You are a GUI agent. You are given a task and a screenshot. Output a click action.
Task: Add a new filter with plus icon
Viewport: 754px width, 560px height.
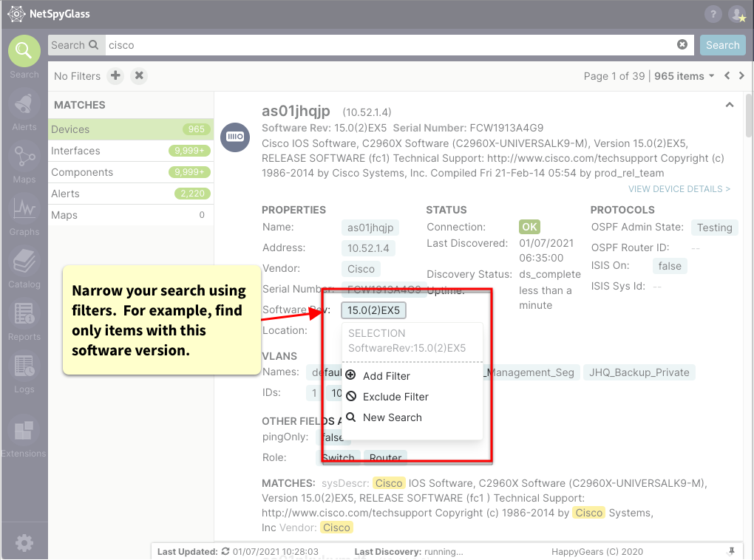(x=115, y=75)
